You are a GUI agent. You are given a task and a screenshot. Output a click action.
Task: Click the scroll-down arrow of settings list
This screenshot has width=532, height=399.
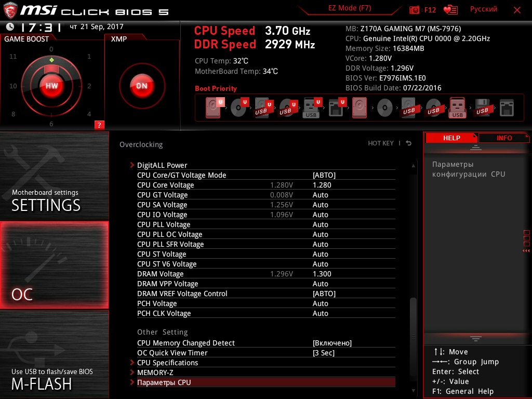coord(413,391)
